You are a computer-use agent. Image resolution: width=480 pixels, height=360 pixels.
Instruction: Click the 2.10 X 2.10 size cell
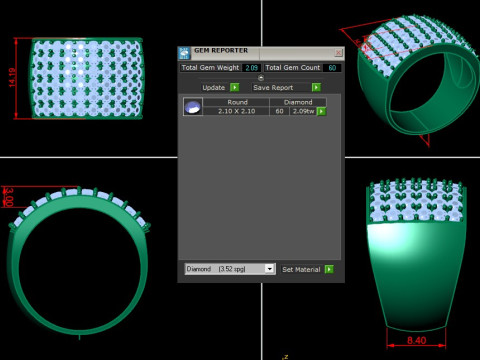236,111
